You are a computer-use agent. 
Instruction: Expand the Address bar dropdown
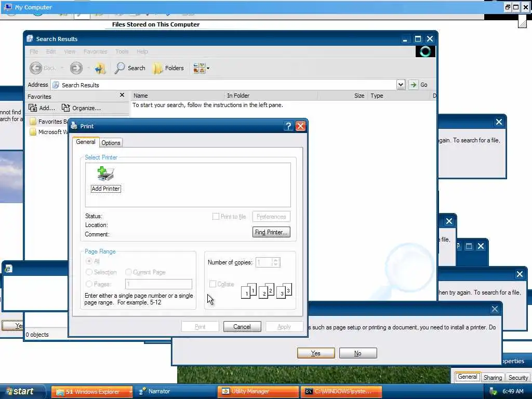pos(401,85)
